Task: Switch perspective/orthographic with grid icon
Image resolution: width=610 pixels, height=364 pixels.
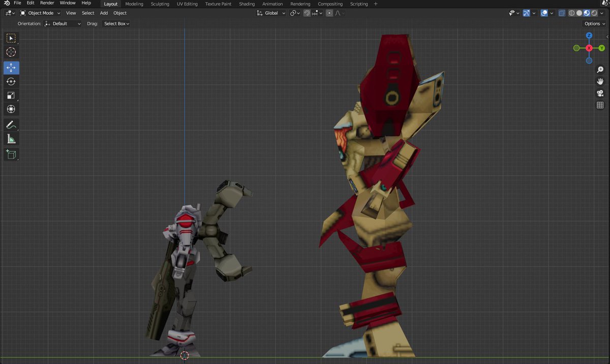Action: pos(600,105)
